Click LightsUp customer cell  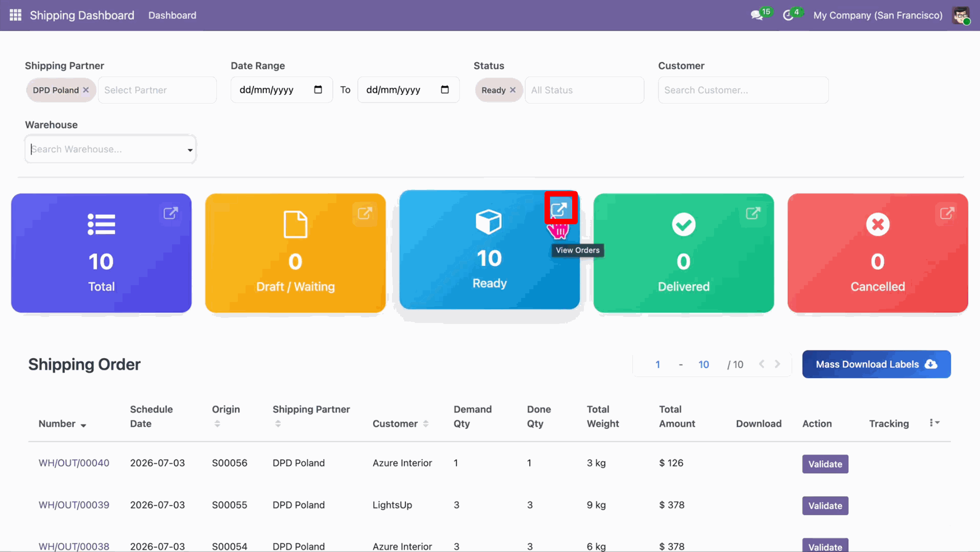point(392,505)
